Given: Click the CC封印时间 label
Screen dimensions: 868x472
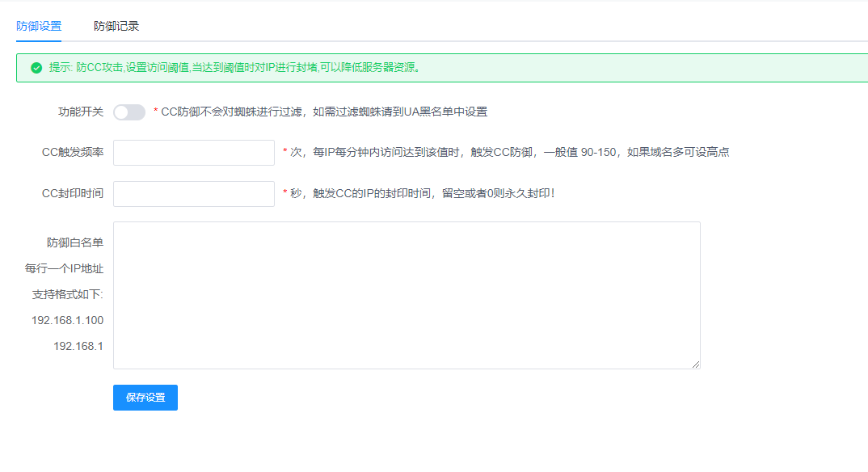Looking at the screenshot, I should pyautogui.click(x=73, y=193).
